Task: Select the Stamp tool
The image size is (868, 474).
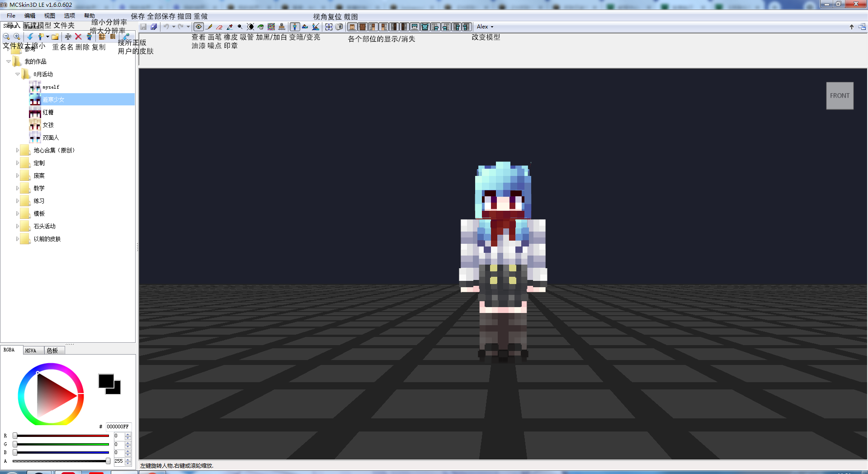Action: point(282,27)
